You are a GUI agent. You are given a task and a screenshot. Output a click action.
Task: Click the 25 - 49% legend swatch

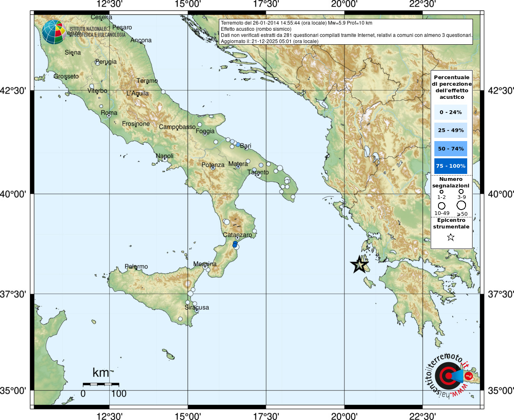[x=451, y=130]
